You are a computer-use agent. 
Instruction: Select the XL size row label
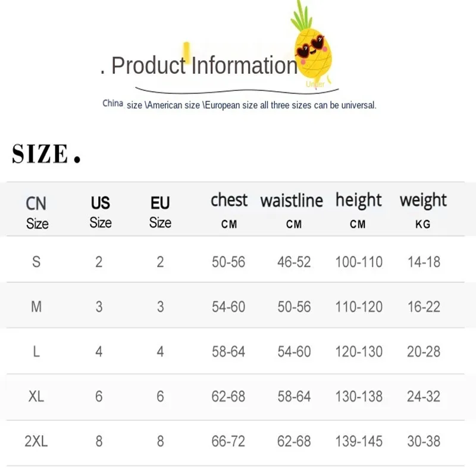coord(36,396)
